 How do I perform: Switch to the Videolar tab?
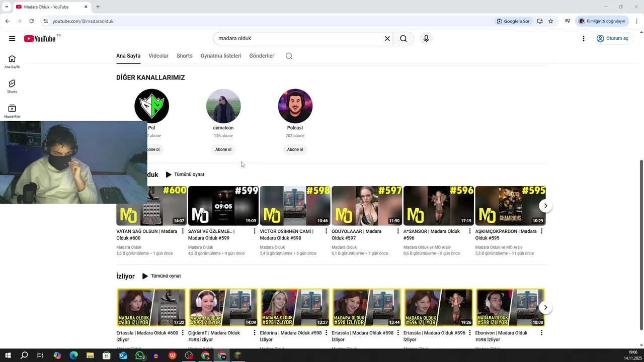pos(158,56)
